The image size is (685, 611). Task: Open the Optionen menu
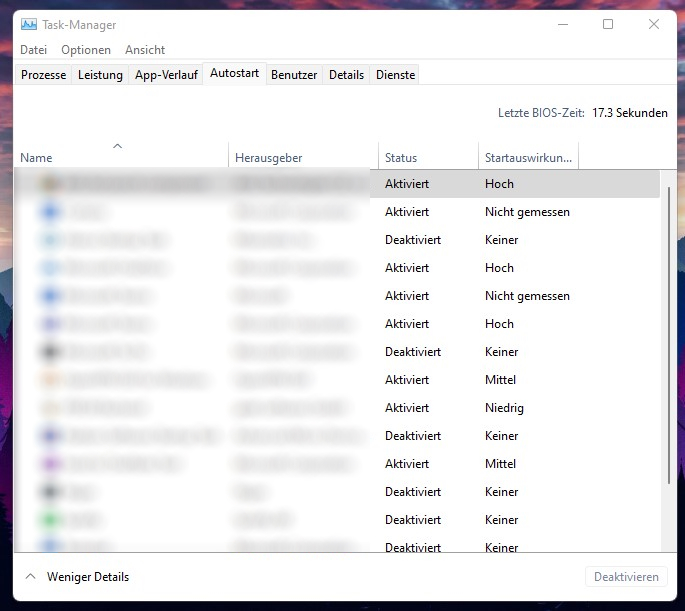(x=86, y=50)
